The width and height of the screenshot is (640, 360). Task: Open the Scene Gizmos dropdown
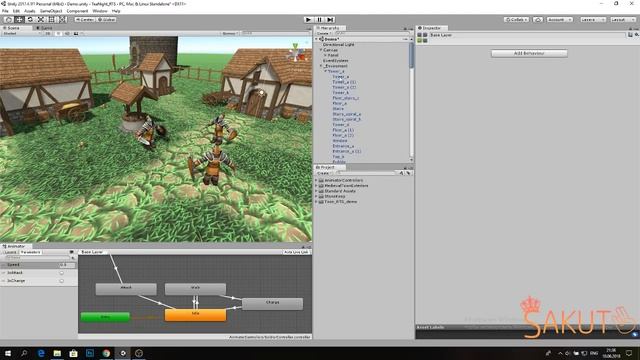(x=229, y=33)
